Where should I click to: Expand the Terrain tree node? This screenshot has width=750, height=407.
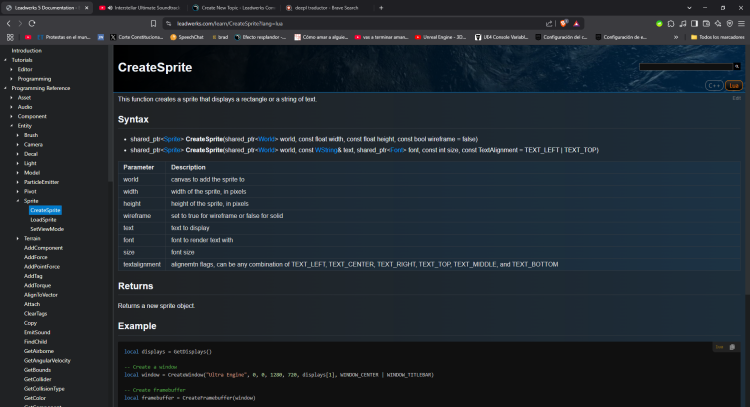click(18, 238)
